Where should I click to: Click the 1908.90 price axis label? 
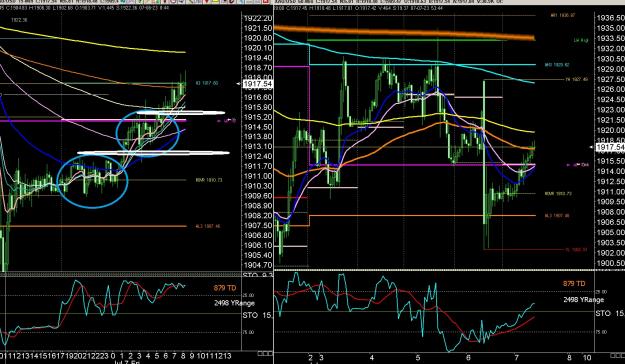[x=257, y=206]
